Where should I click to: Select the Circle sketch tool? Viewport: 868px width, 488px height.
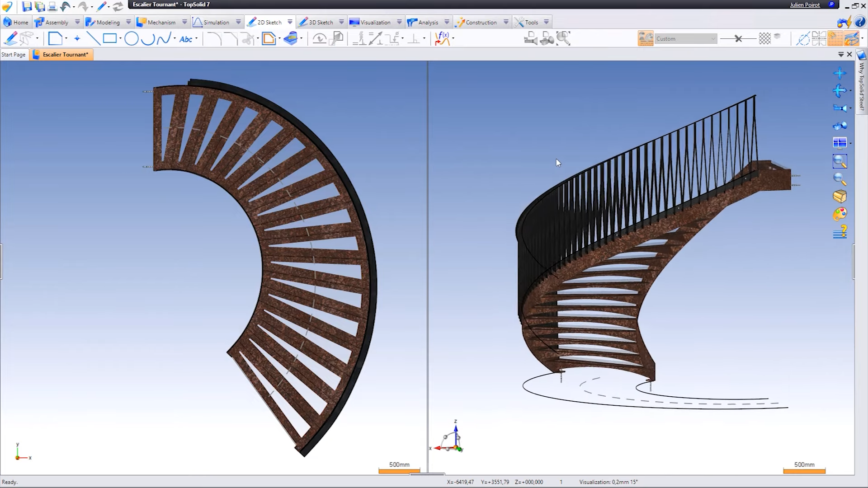point(131,39)
